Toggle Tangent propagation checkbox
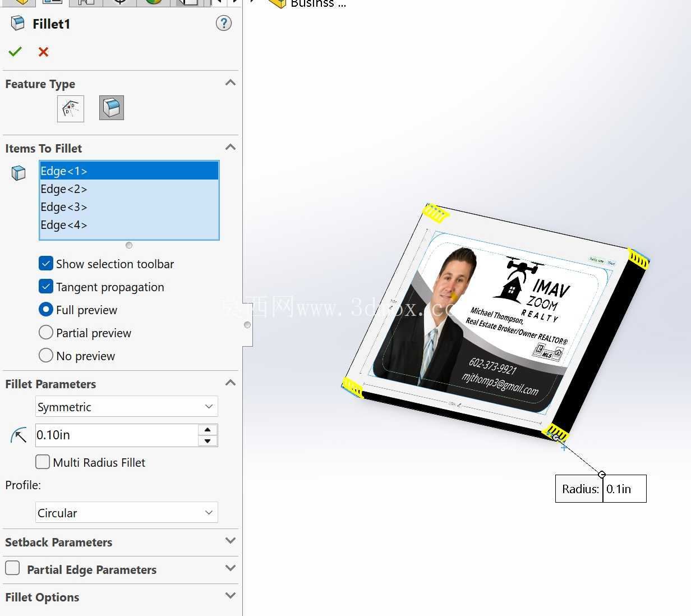 tap(46, 286)
